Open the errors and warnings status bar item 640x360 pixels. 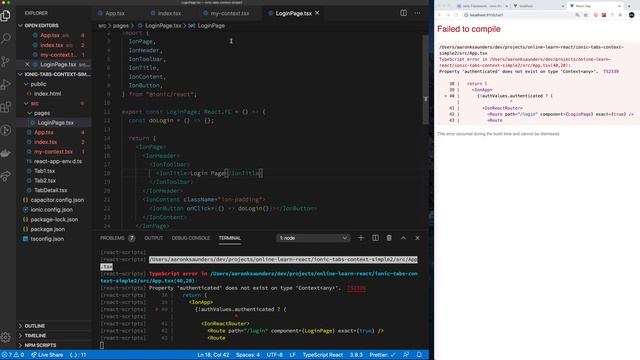[x=13, y=355]
